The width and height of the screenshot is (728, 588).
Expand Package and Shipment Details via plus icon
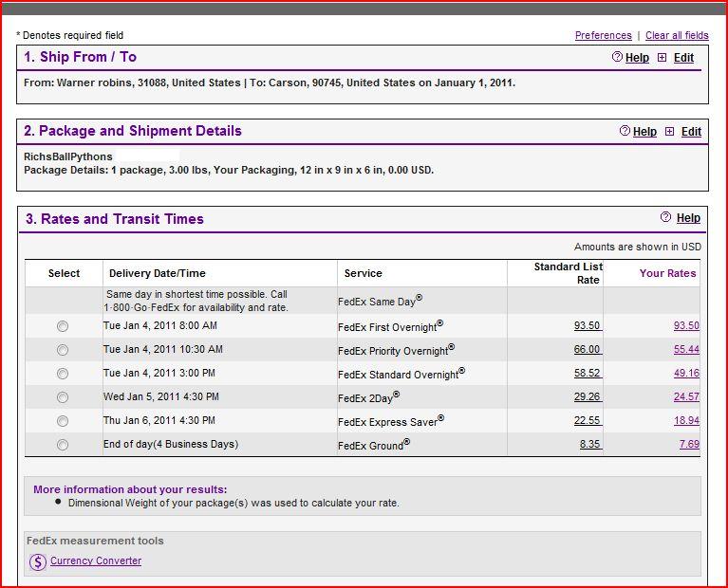[x=669, y=131]
